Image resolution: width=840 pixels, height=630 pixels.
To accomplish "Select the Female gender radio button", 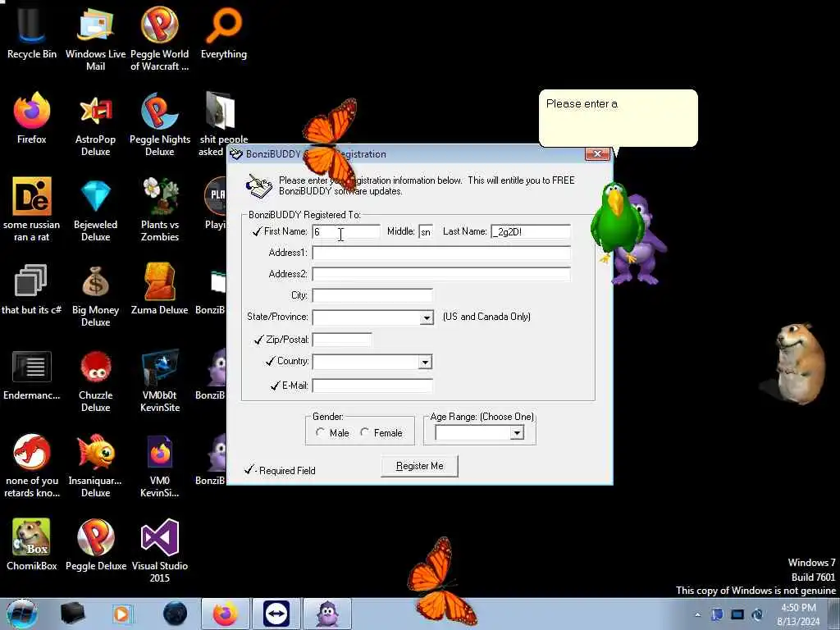I will point(365,432).
